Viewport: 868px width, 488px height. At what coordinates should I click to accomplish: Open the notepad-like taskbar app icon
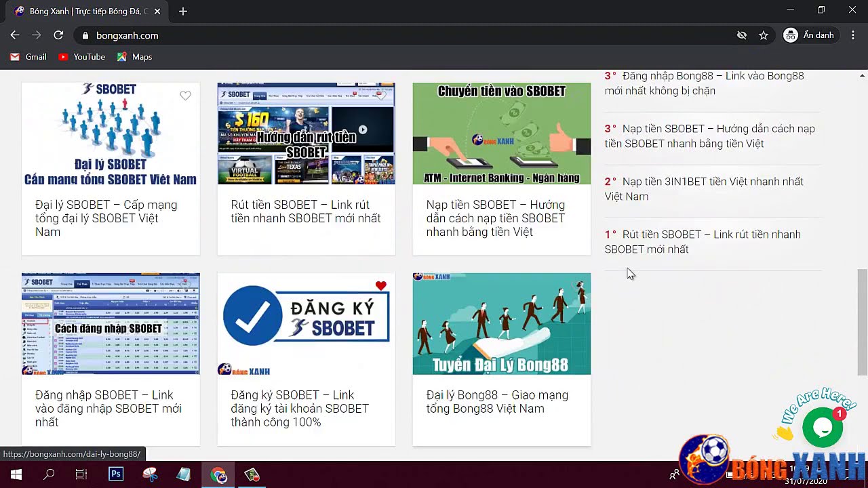point(184,474)
